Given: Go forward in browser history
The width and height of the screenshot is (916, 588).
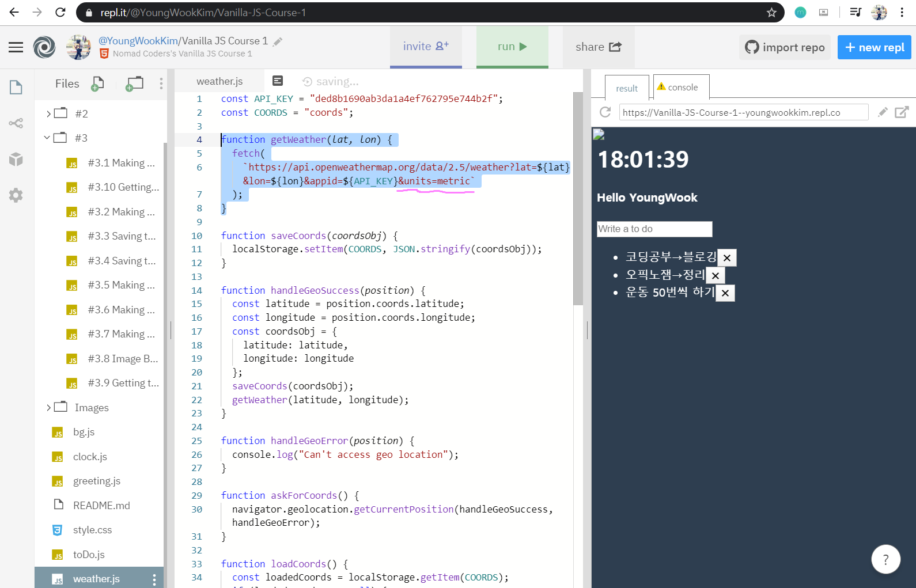Looking at the screenshot, I should tap(37, 12).
